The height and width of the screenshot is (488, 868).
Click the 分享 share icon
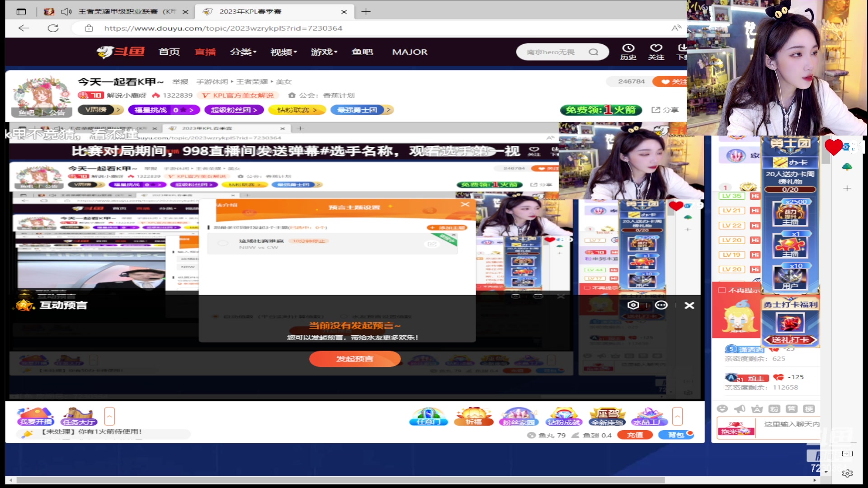click(665, 110)
